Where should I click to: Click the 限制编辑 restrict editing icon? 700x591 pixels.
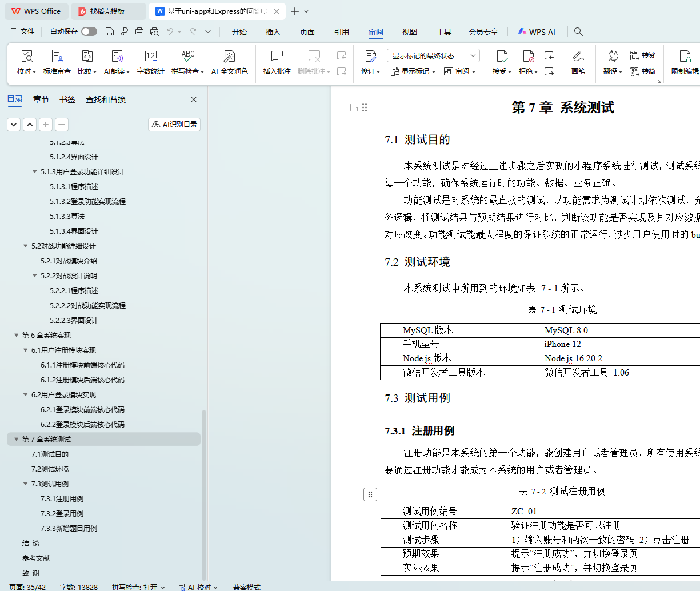tap(685, 57)
